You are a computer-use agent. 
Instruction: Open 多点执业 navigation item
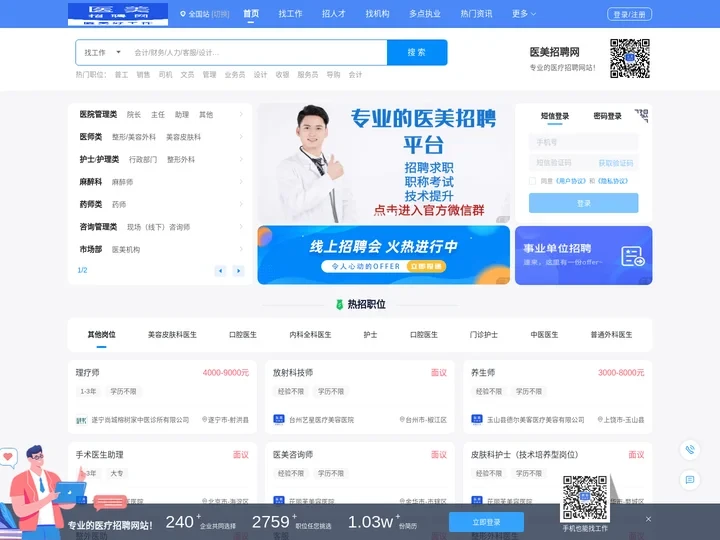point(425,14)
